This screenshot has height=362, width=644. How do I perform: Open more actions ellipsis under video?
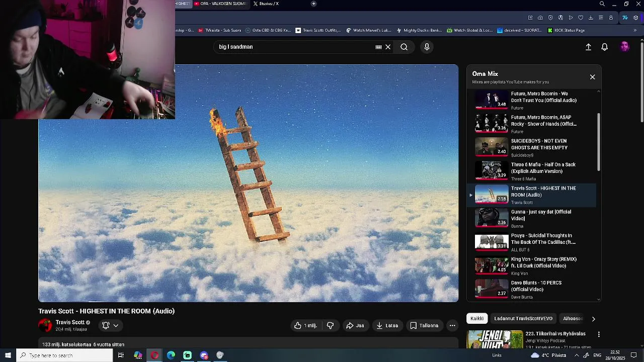coord(452,325)
